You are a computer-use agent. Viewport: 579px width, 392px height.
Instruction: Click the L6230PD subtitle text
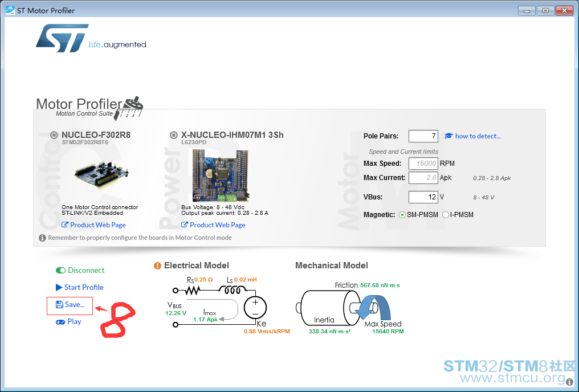pyautogui.click(x=194, y=142)
